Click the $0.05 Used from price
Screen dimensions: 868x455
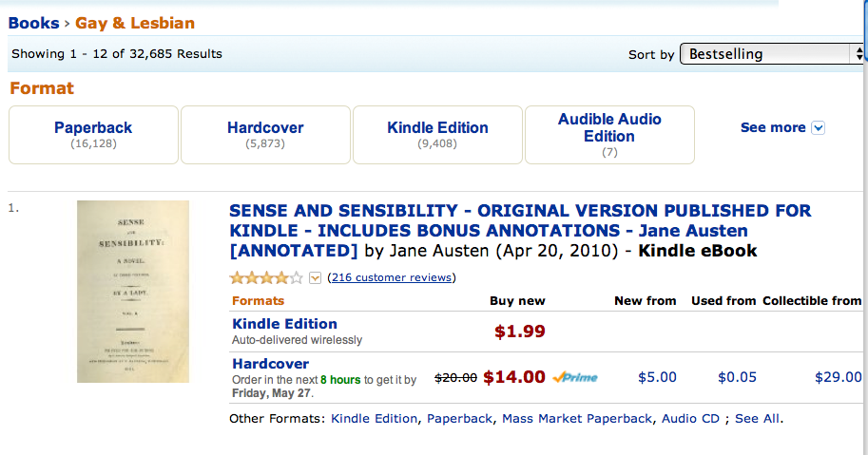pyautogui.click(x=737, y=377)
